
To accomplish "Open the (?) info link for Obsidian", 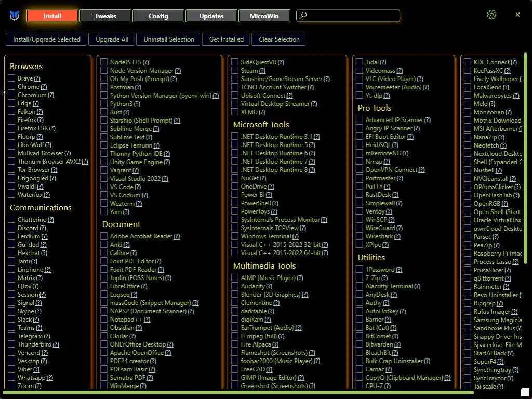I will pos(139,328).
